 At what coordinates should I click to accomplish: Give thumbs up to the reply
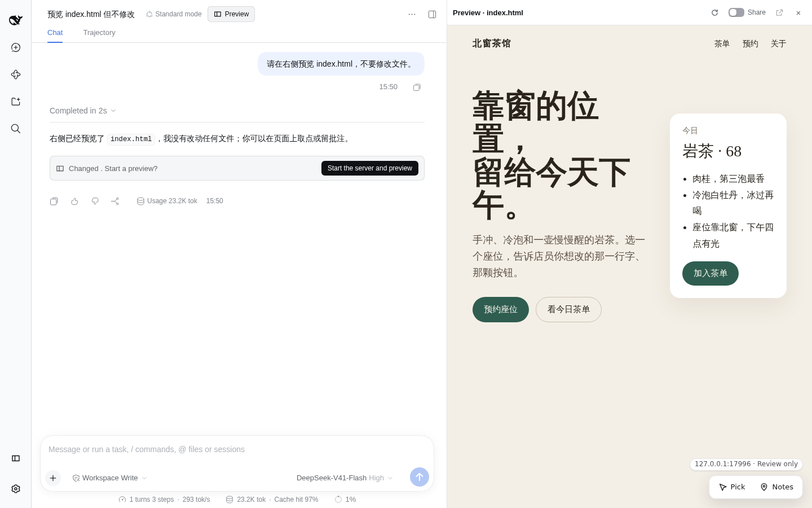click(x=74, y=201)
